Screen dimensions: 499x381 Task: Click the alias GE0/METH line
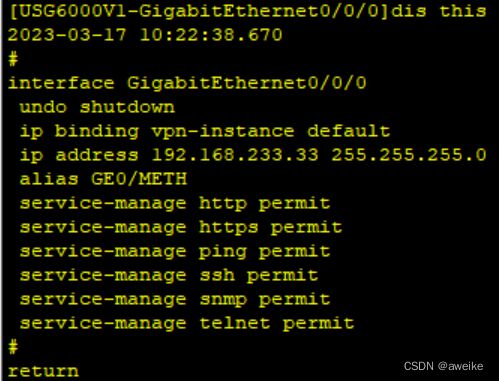point(103,179)
